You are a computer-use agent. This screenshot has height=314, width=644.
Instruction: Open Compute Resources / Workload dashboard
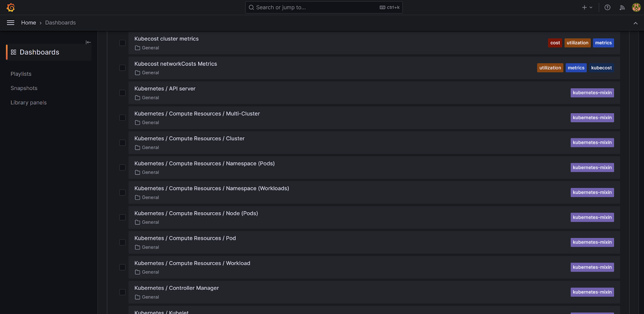[x=192, y=263]
